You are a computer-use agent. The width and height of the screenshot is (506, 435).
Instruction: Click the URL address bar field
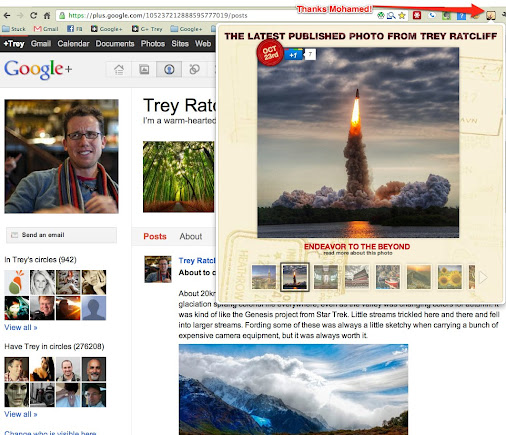[217, 15]
